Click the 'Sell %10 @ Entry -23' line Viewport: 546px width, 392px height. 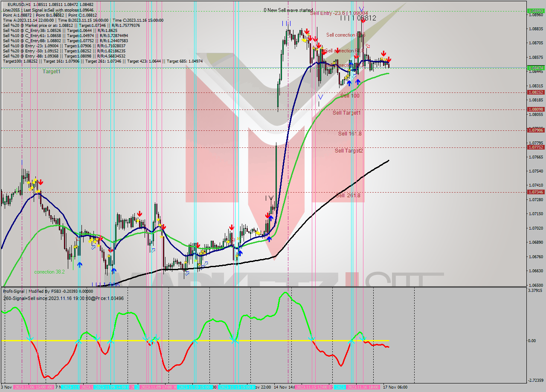[x=64, y=46]
